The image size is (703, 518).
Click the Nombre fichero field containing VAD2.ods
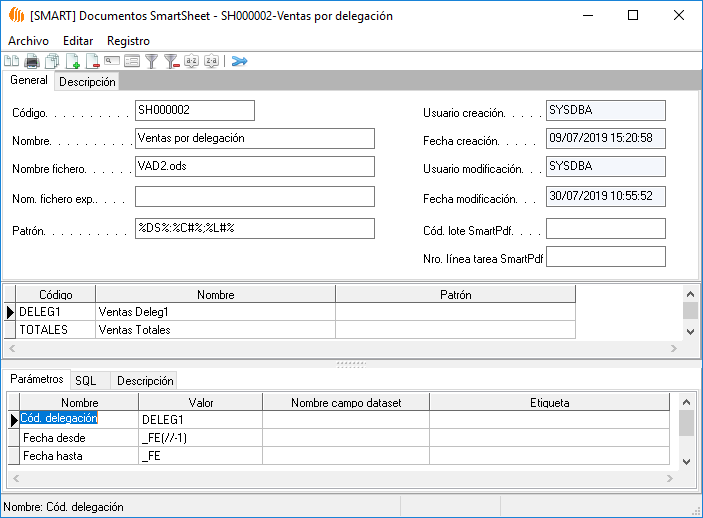pos(254,166)
